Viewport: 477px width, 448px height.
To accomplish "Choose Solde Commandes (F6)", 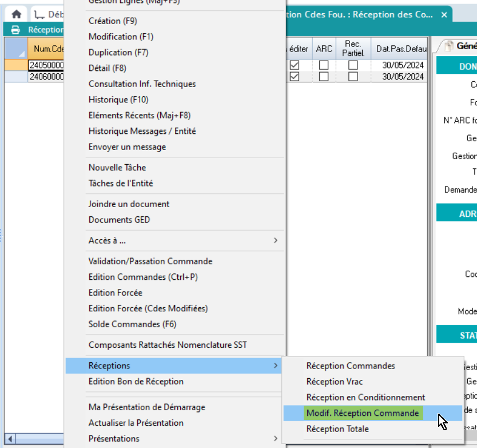I will coord(133,324).
